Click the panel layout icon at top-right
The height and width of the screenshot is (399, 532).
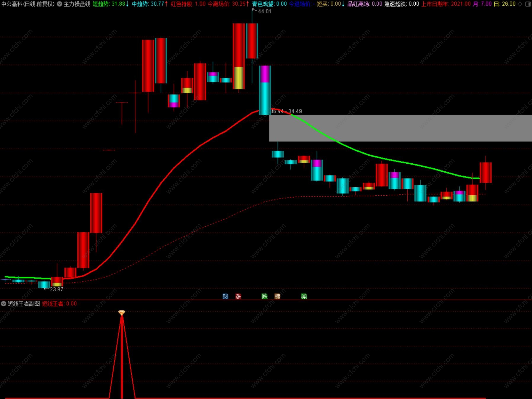click(x=528, y=4)
